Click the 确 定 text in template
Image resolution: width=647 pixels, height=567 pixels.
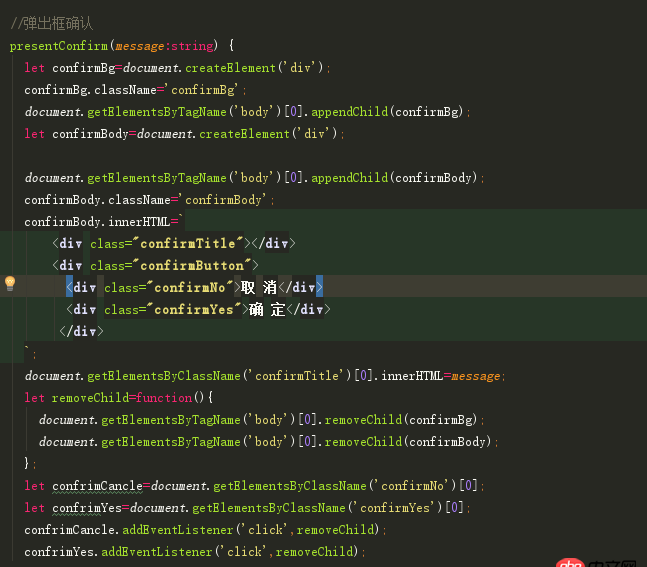click(x=267, y=309)
